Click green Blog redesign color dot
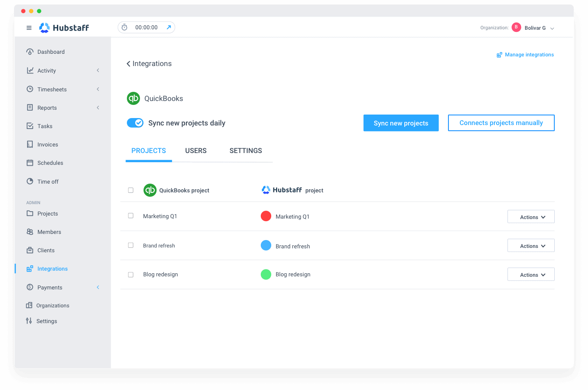Image resolution: width=588 pixels, height=390 pixels. click(x=266, y=274)
